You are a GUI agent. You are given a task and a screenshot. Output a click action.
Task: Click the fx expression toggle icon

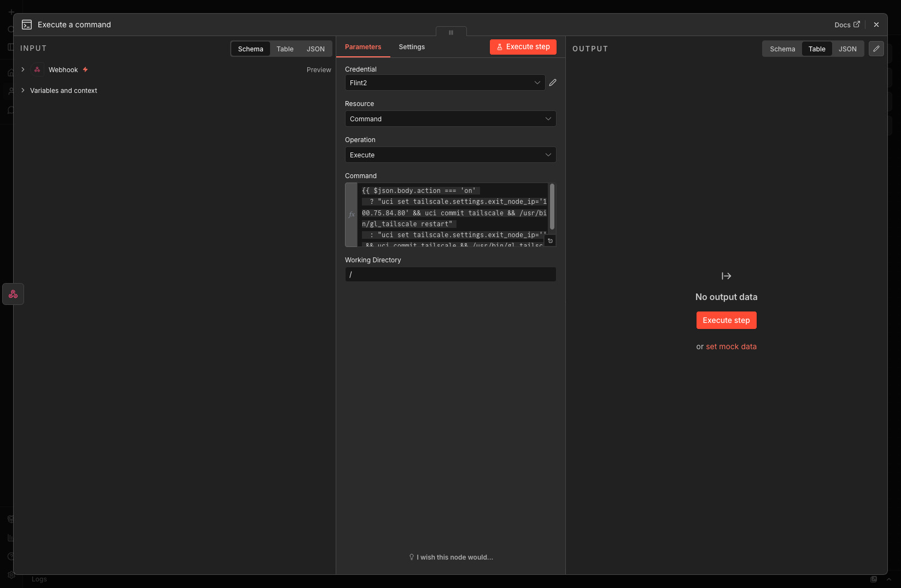351,215
